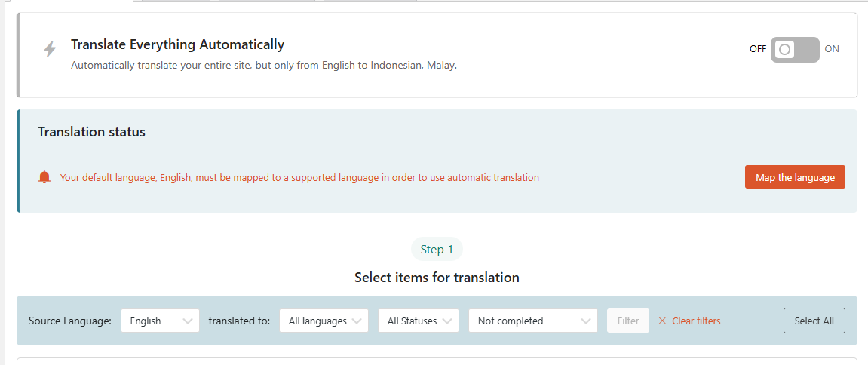Open the Source Language English dropdown
The height and width of the screenshot is (365, 868).
(x=160, y=321)
